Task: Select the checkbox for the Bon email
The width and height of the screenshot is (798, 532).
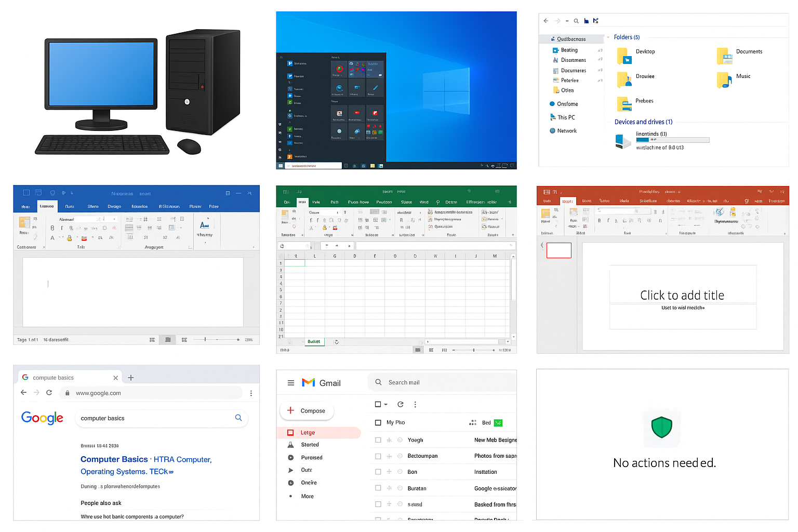Action: (378, 472)
